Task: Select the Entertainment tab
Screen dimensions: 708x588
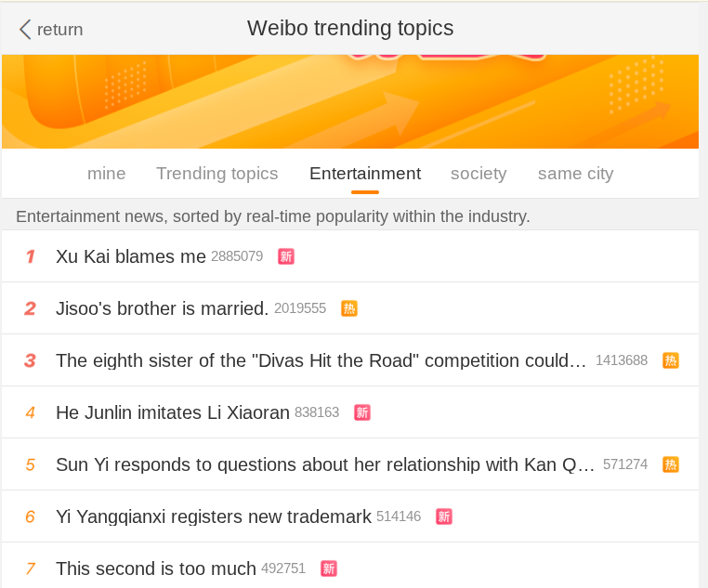Action: click(x=365, y=174)
